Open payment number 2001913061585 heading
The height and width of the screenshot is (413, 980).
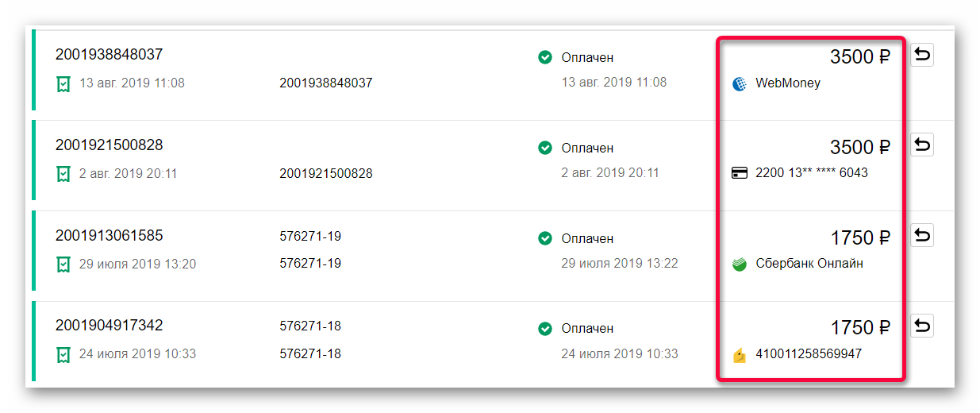tap(109, 236)
